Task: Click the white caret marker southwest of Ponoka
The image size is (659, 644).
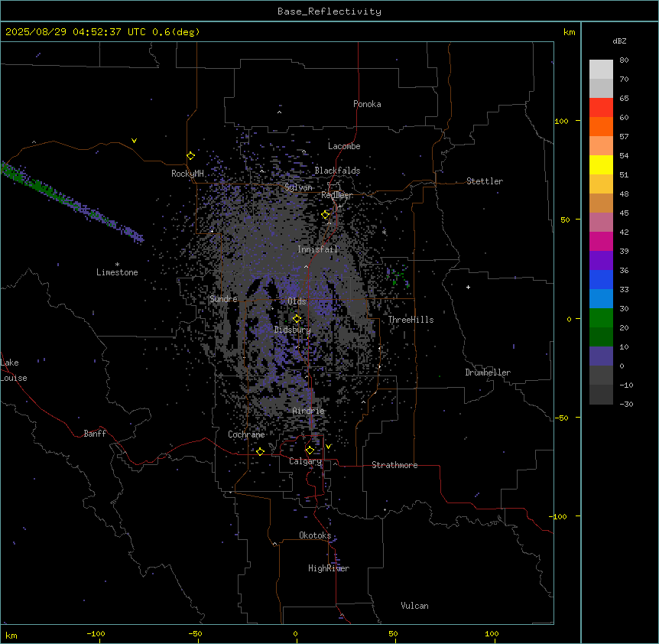Action: coord(280,112)
